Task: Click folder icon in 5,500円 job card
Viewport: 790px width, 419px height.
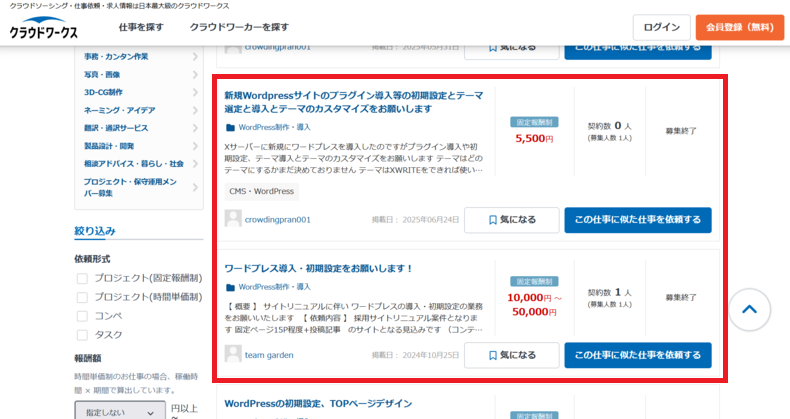Action: coord(230,127)
